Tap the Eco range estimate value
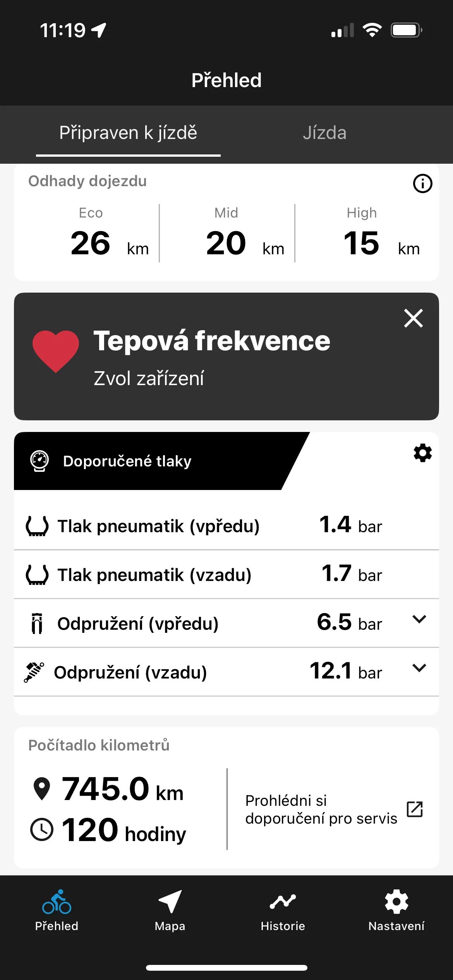 [x=91, y=243]
